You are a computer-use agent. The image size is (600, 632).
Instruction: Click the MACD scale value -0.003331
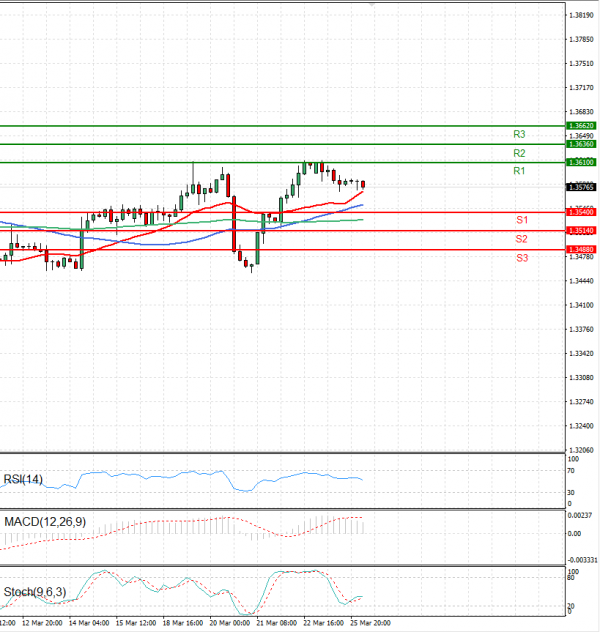tap(582, 560)
